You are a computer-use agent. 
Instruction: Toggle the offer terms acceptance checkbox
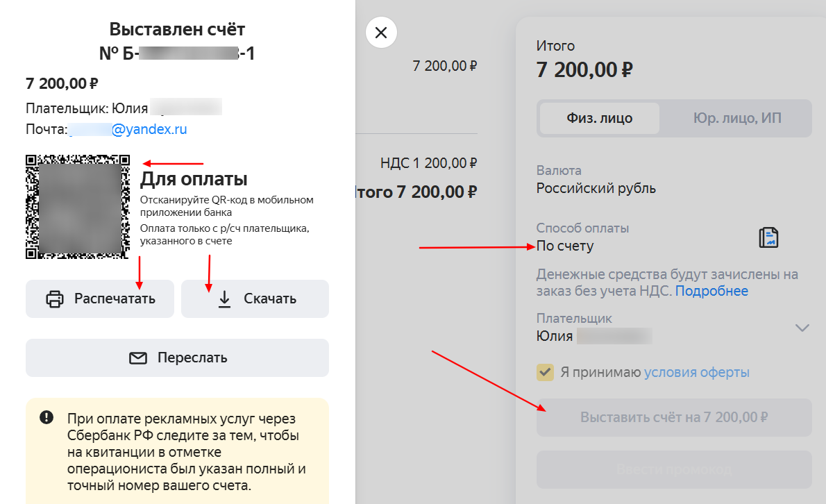click(545, 372)
